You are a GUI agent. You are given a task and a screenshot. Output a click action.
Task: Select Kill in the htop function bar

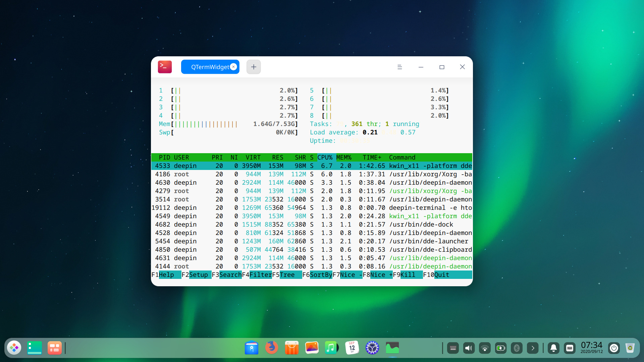pos(407,275)
